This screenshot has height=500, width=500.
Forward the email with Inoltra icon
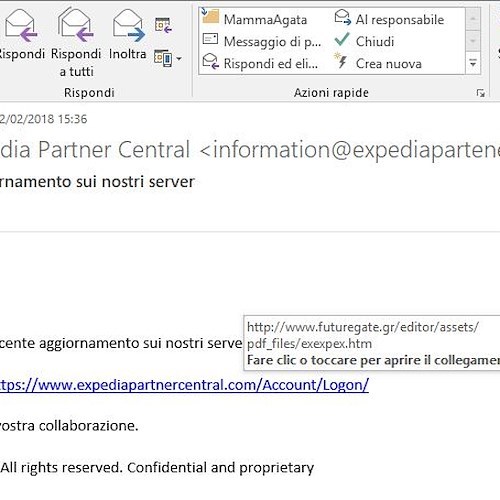(x=128, y=26)
